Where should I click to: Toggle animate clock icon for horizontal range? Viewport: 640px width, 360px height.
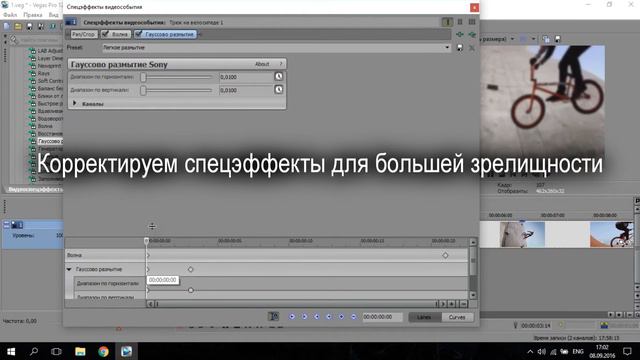(x=279, y=77)
